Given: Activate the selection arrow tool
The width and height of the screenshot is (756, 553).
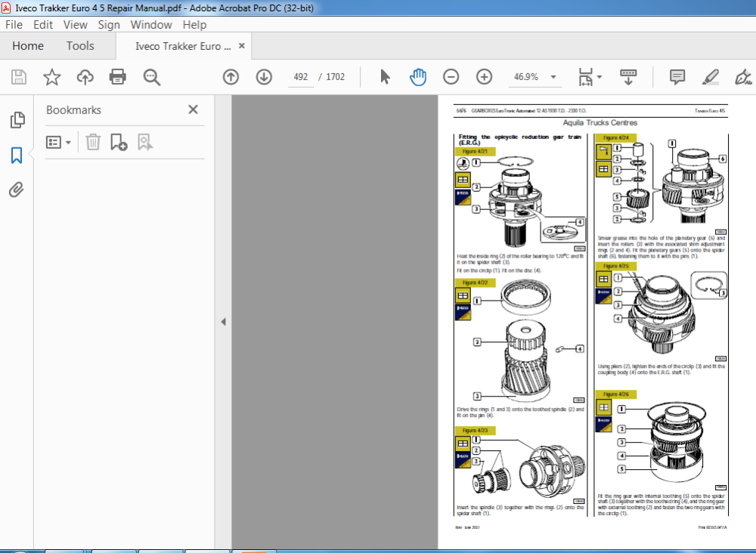Looking at the screenshot, I should 385,77.
